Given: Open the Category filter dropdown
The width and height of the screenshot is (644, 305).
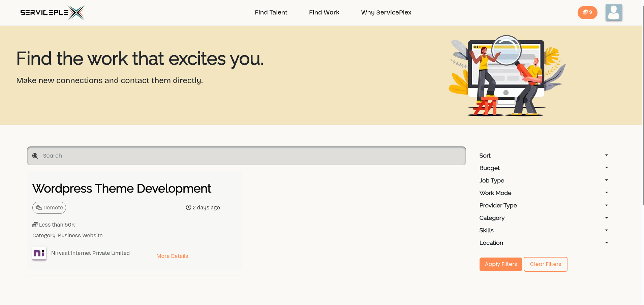Looking at the screenshot, I should point(543,218).
